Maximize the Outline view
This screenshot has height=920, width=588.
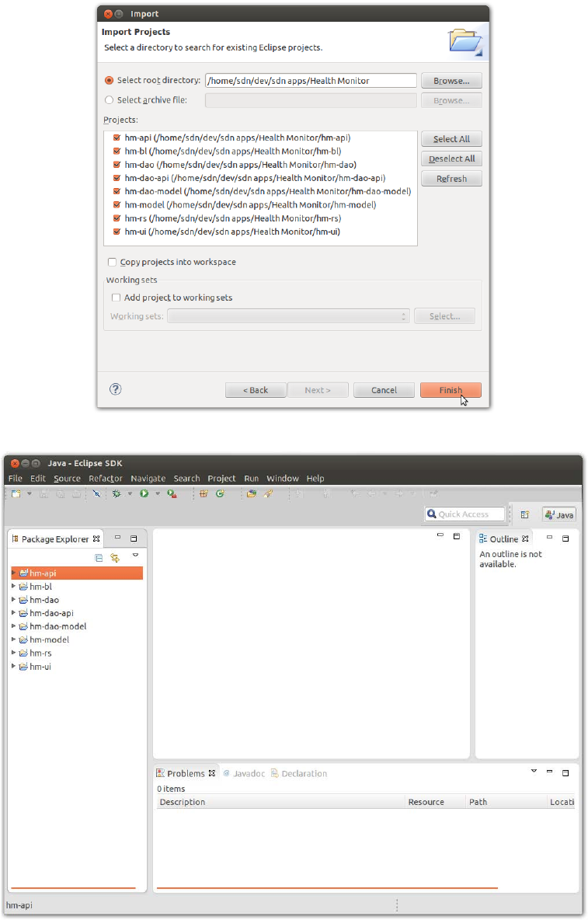point(565,538)
